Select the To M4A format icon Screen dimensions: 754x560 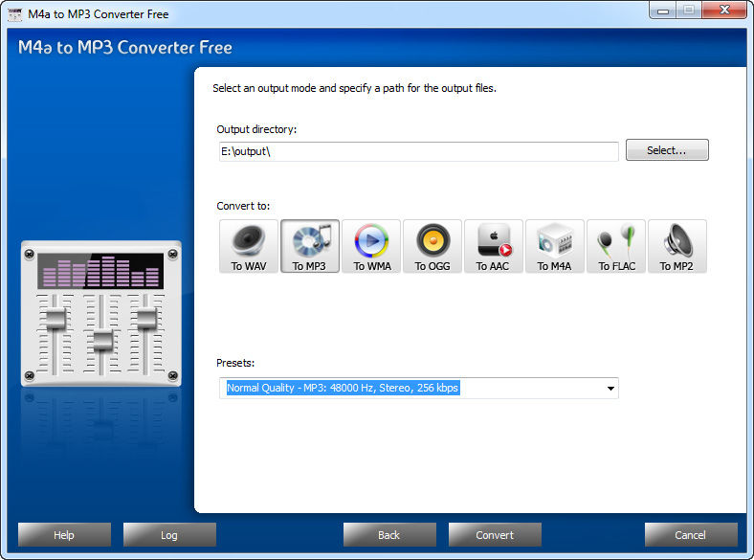(x=555, y=246)
